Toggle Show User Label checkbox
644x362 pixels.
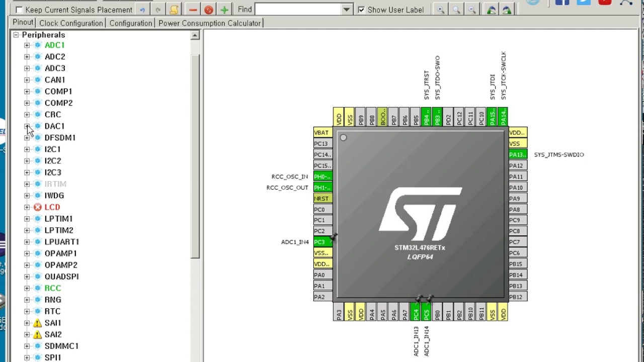click(x=361, y=10)
